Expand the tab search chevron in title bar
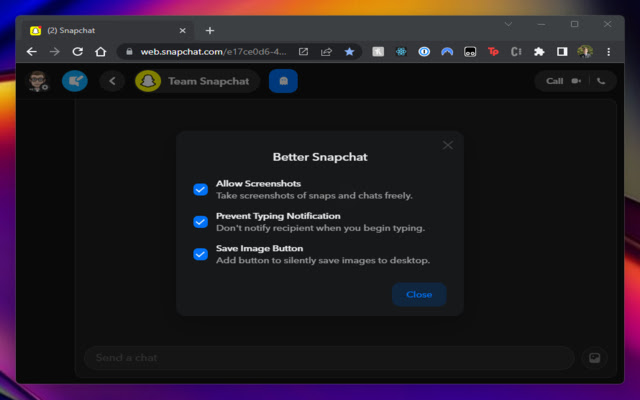Screen dimensions: 640x400 510,24
